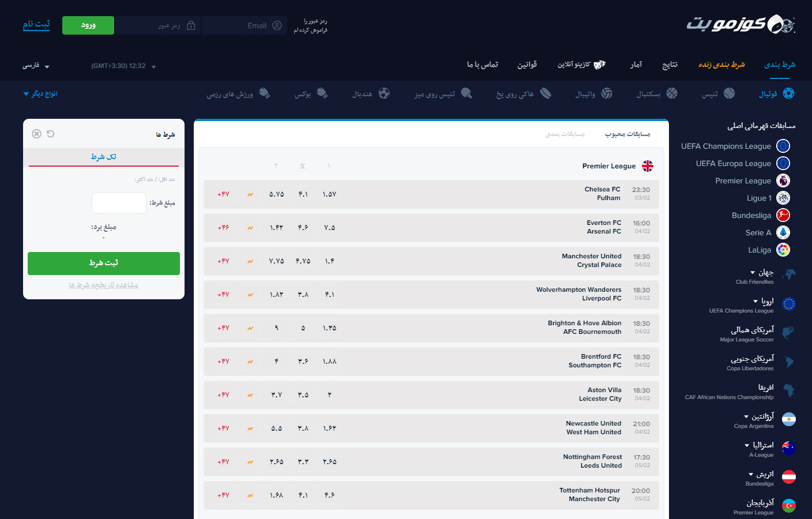Expand the آرژانتین Copa Argentina entry
This screenshot has width=812, height=519.
point(759,416)
